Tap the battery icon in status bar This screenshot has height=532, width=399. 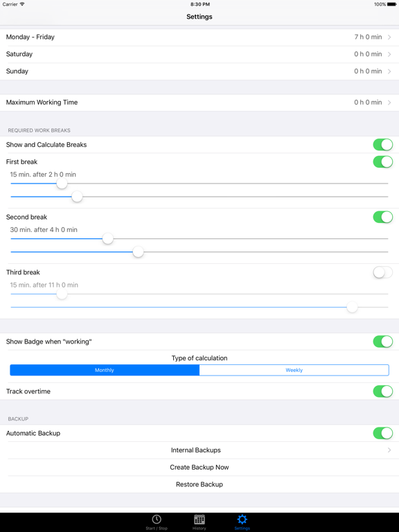point(391,4)
